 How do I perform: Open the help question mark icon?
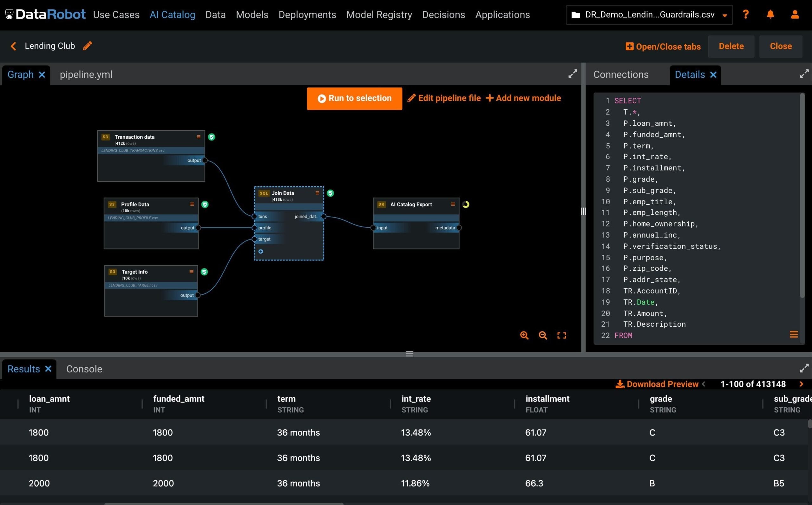coord(746,14)
